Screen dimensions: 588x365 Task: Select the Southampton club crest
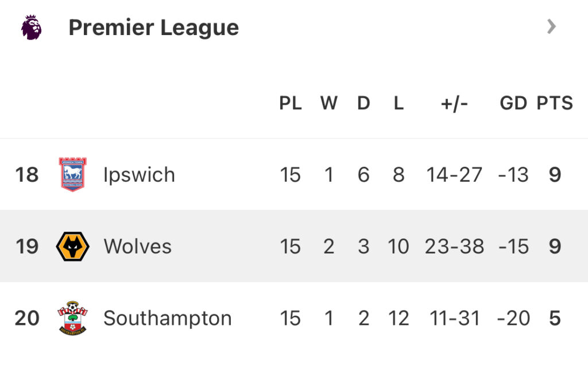pyautogui.click(x=73, y=318)
